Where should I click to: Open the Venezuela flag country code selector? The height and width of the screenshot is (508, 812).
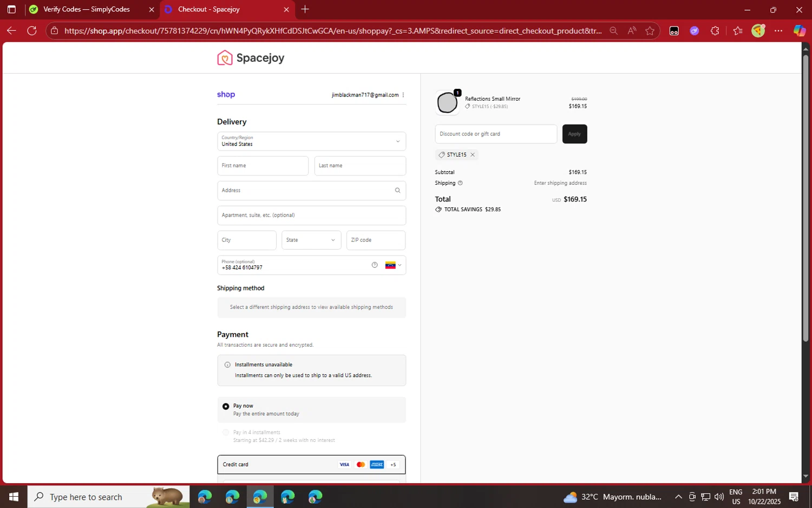tap(393, 265)
